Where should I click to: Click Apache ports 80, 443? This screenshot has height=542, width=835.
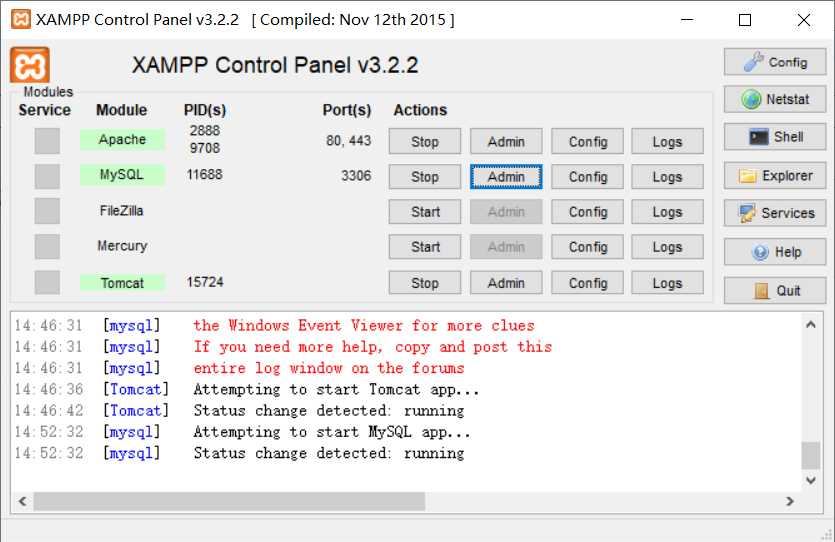click(348, 141)
